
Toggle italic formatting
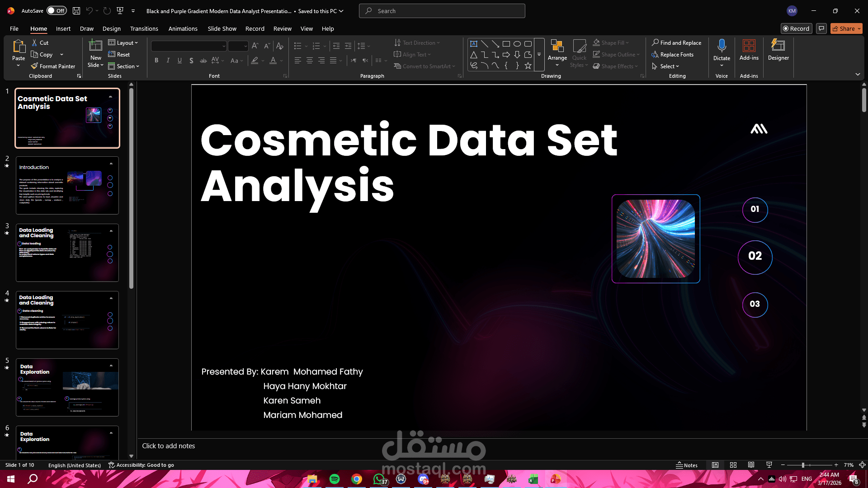[168, 60]
